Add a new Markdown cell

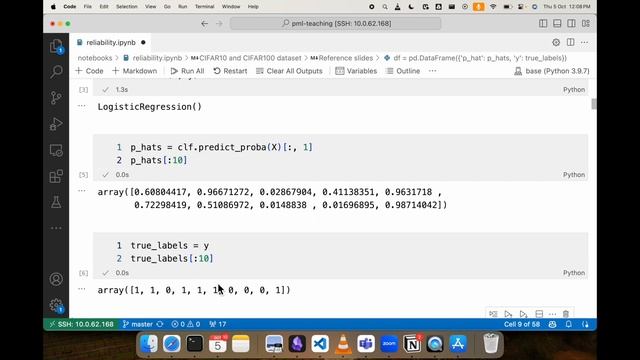(134, 71)
